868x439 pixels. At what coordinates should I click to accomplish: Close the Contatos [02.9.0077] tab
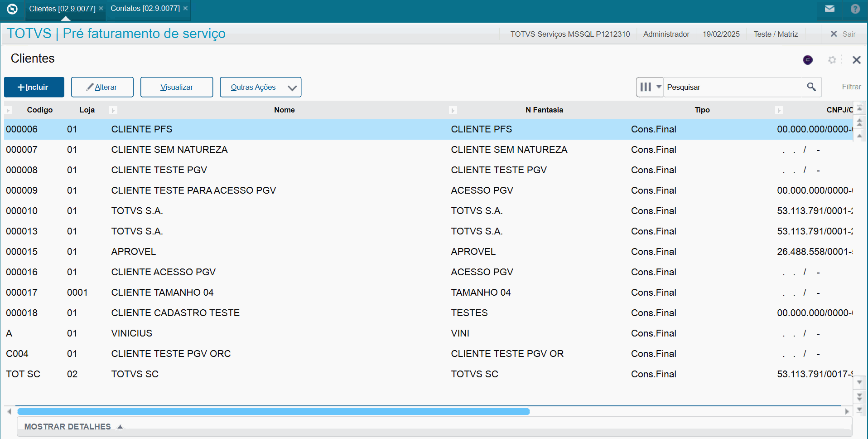point(185,8)
